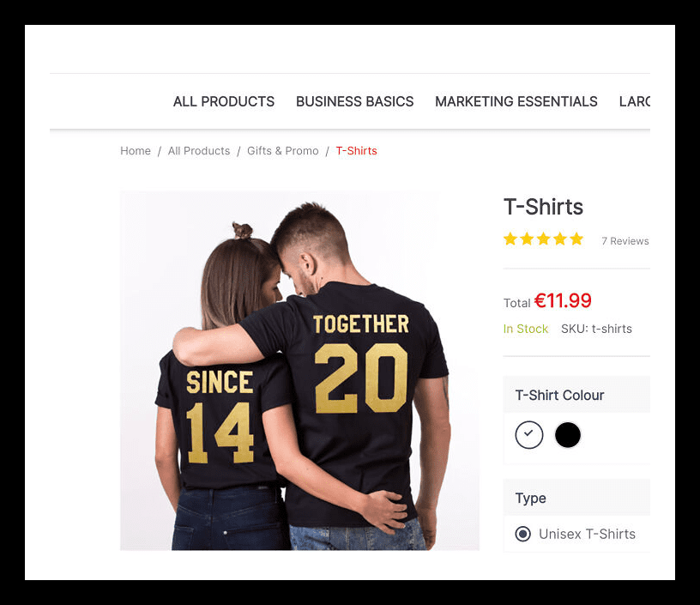This screenshot has height=605, width=700.
Task: Open the MARKETING ESSENTIALS menu item
Action: coord(516,101)
